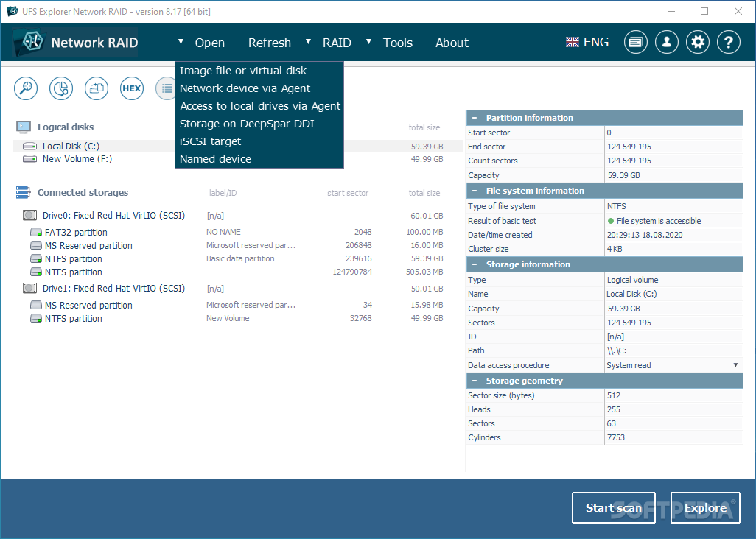Click the Local Disk (C:) drive icon
Viewport: 756px width, 539px height.
[x=30, y=146]
